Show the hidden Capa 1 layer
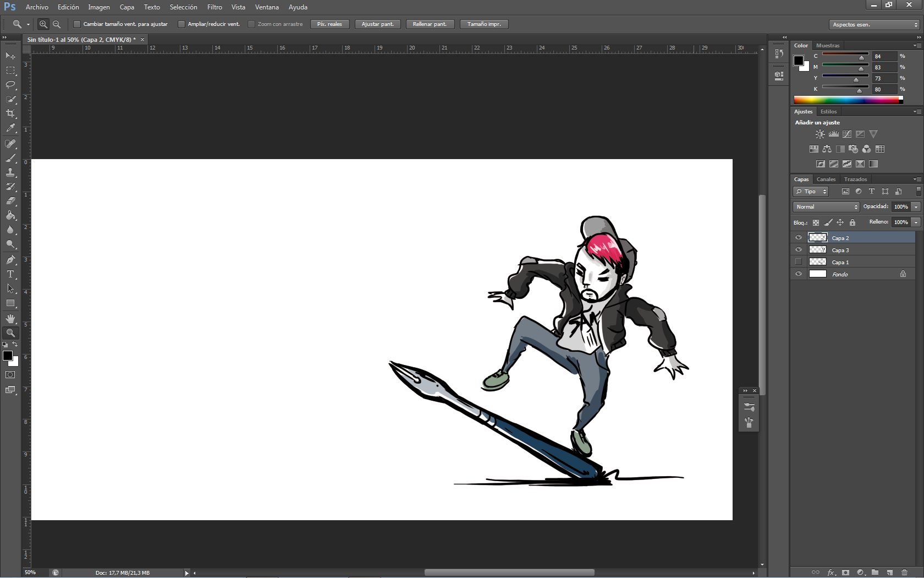 tap(799, 262)
